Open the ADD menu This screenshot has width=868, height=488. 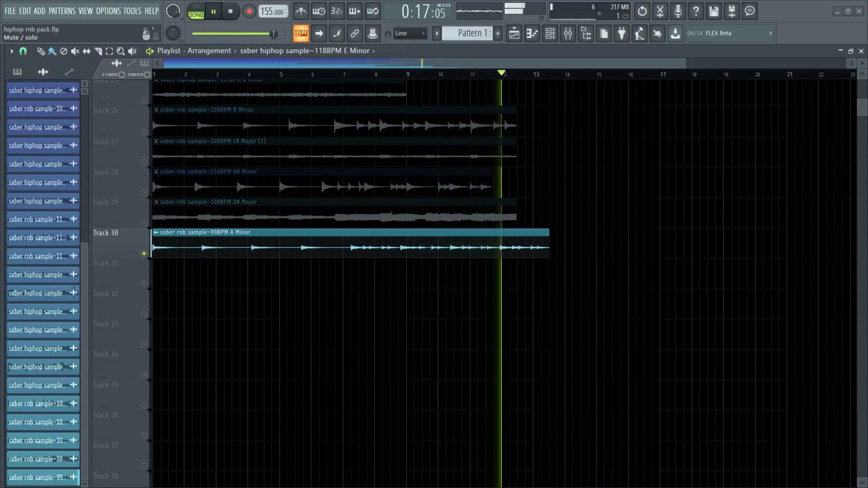39,11
